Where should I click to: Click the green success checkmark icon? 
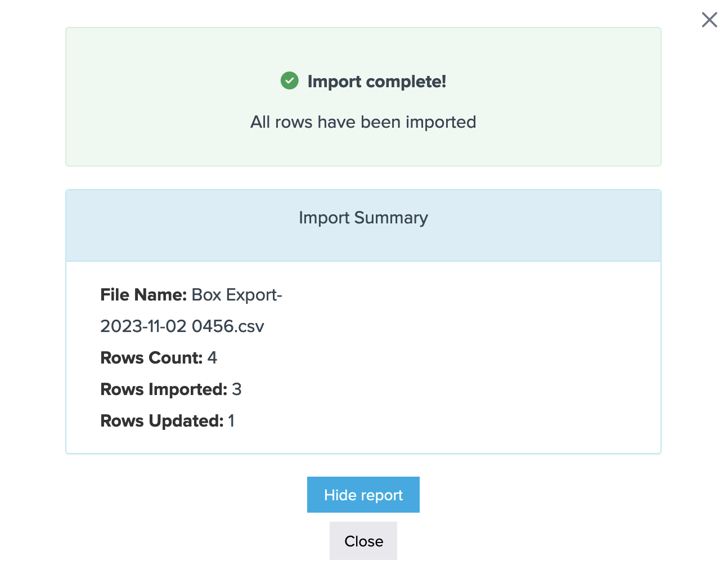pos(289,81)
